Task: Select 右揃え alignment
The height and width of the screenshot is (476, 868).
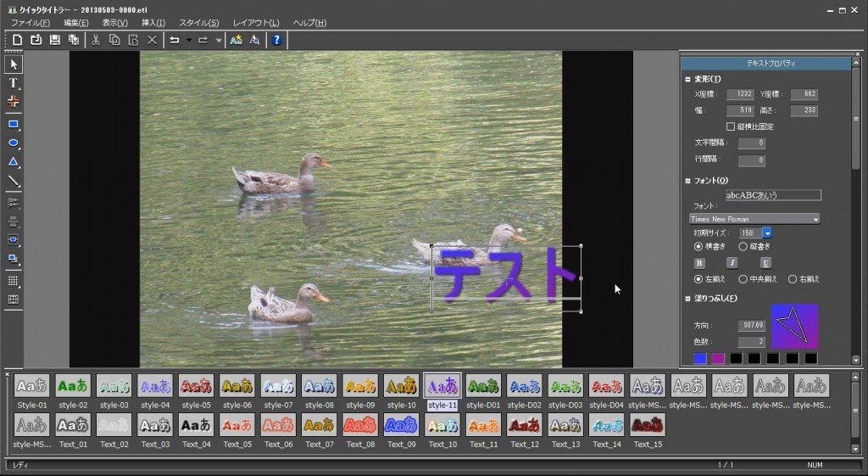Action: 793,279
